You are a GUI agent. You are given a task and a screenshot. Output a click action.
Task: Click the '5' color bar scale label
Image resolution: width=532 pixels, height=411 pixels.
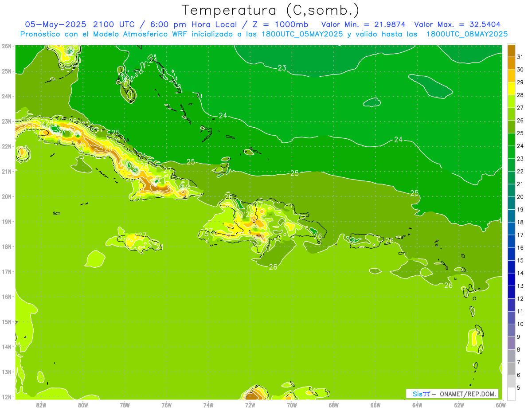[519, 388]
